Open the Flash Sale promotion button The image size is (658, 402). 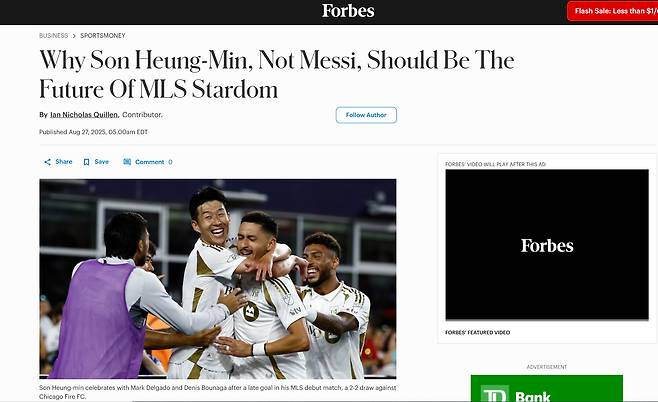614,11
